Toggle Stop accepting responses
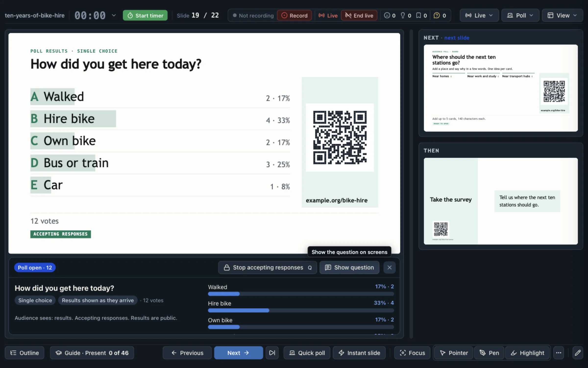The width and height of the screenshot is (588, 368). click(x=268, y=267)
